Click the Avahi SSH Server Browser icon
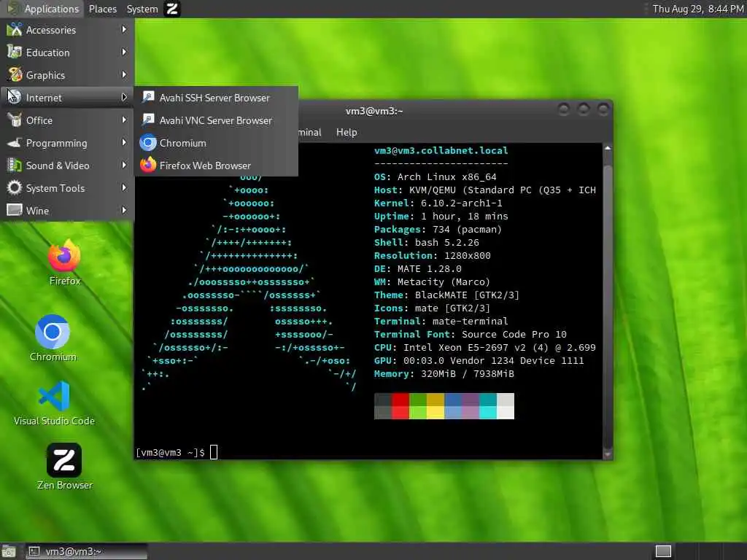The height and width of the screenshot is (560, 747). click(x=148, y=97)
